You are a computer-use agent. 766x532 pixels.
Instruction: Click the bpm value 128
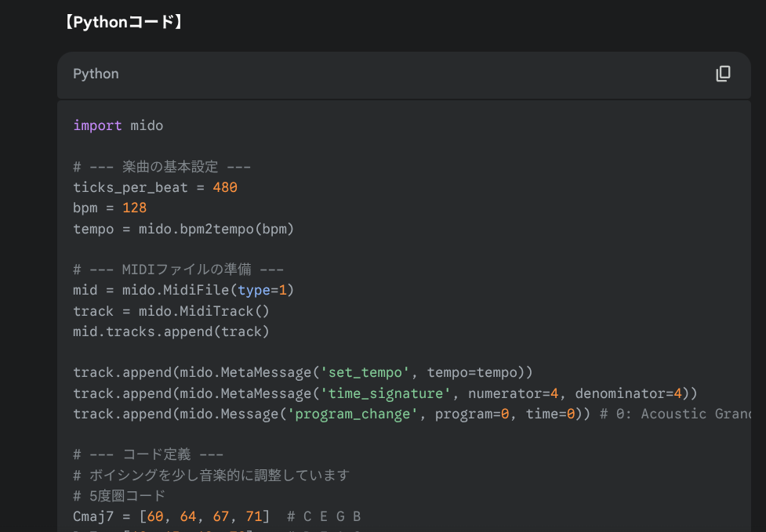point(134,208)
